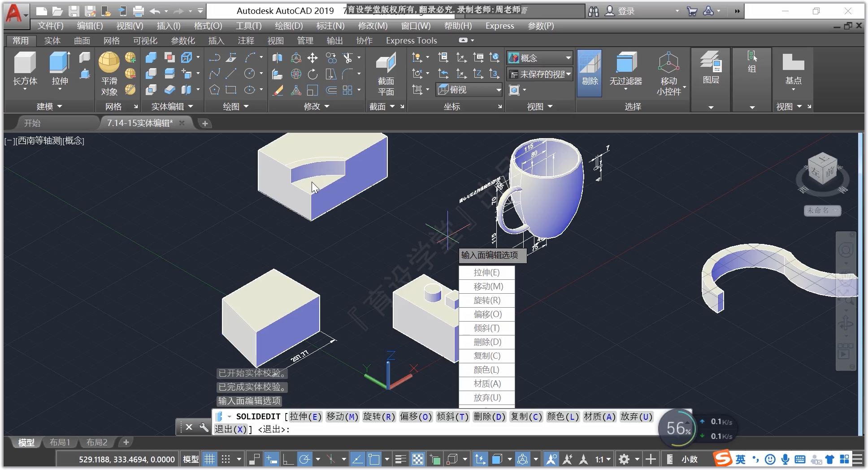
Task: Select the Line draw tool
Action: pyautogui.click(x=231, y=74)
